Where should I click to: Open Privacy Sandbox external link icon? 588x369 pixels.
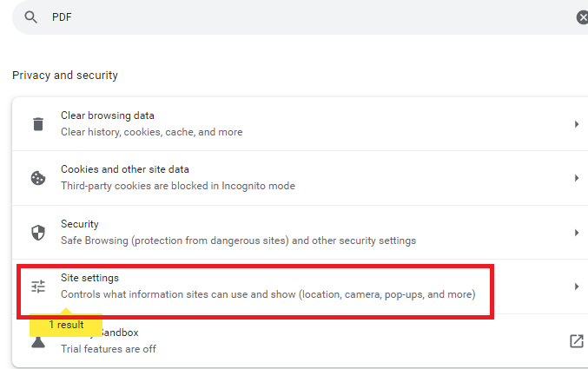(x=576, y=341)
